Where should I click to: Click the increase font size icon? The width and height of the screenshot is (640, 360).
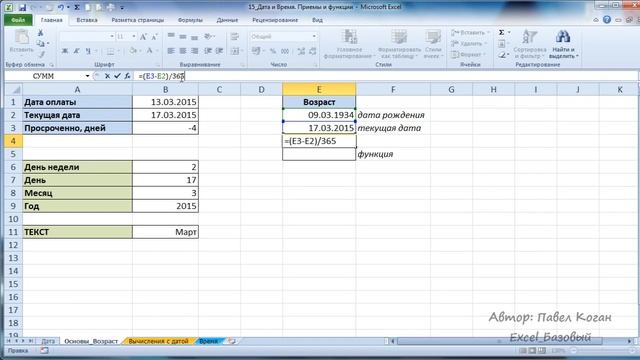click(x=143, y=37)
